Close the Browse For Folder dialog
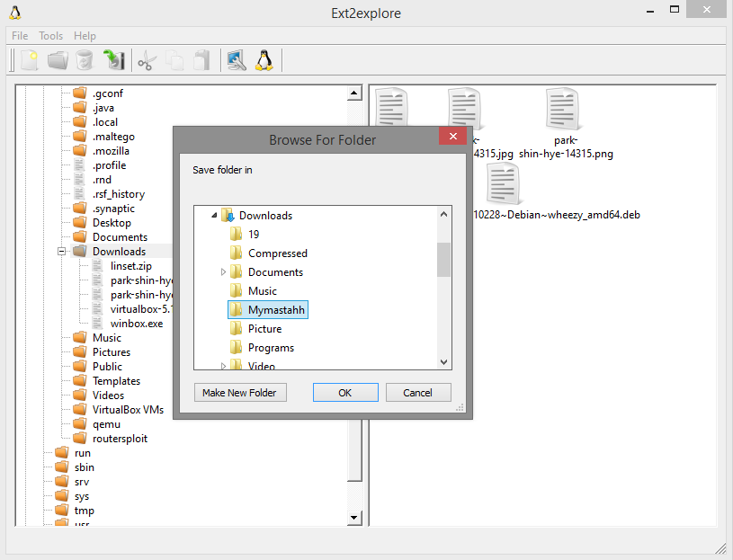This screenshot has height=560, width=733. pyautogui.click(x=452, y=136)
